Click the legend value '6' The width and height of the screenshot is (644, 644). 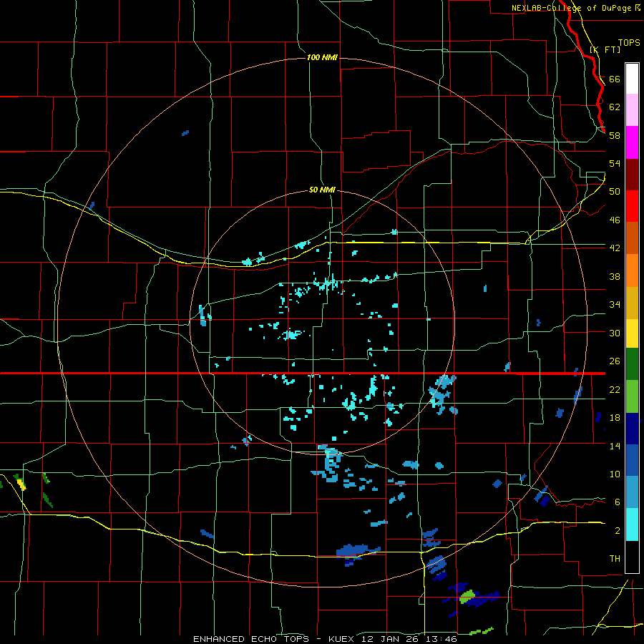[618, 502]
